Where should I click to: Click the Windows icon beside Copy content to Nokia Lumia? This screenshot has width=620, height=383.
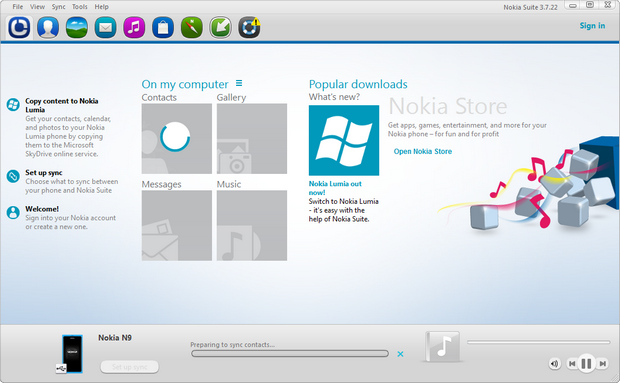13,105
